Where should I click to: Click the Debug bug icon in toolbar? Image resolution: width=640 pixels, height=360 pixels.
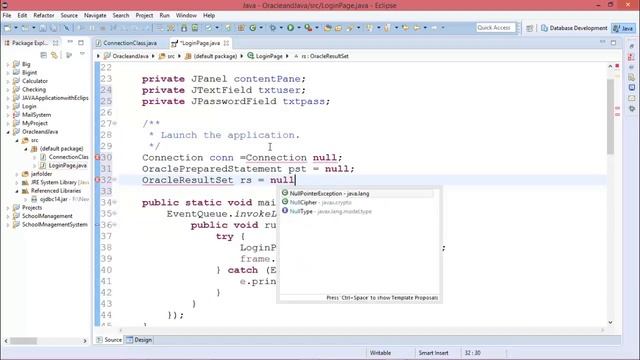pyautogui.click(x=273, y=28)
